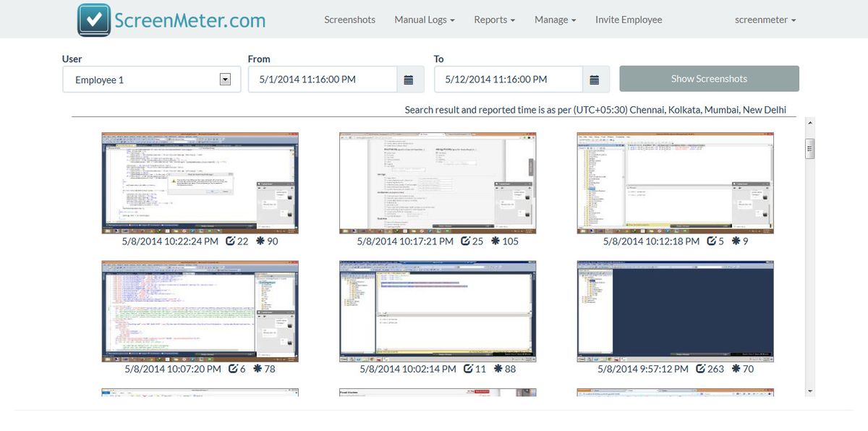Click the asterisk icon showing 9

[x=735, y=241]
